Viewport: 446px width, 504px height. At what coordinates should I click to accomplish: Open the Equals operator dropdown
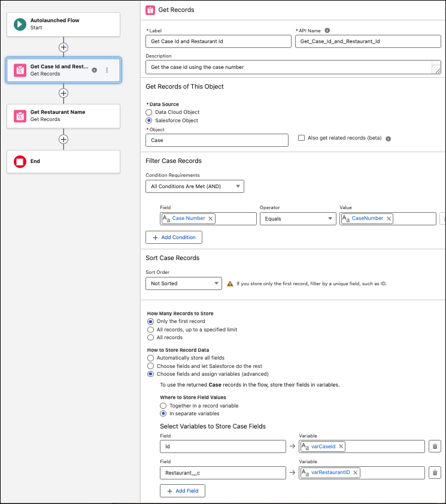tap(298, 218)
